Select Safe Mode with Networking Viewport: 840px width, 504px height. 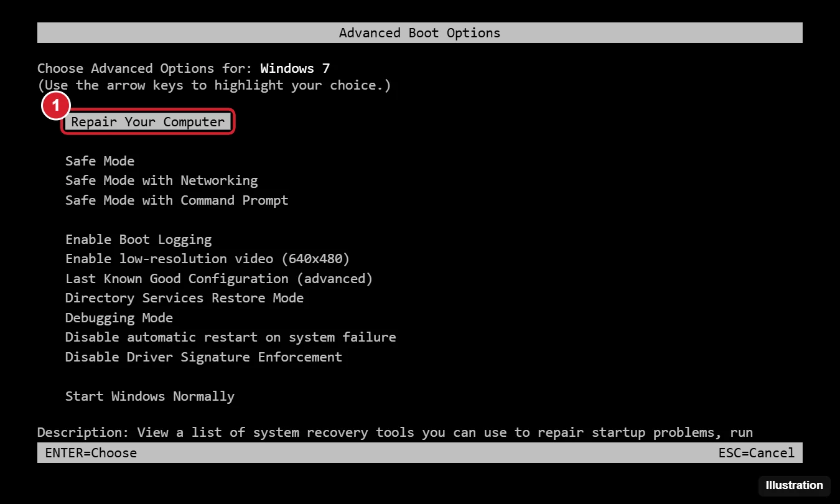click(x=161, y=180)
